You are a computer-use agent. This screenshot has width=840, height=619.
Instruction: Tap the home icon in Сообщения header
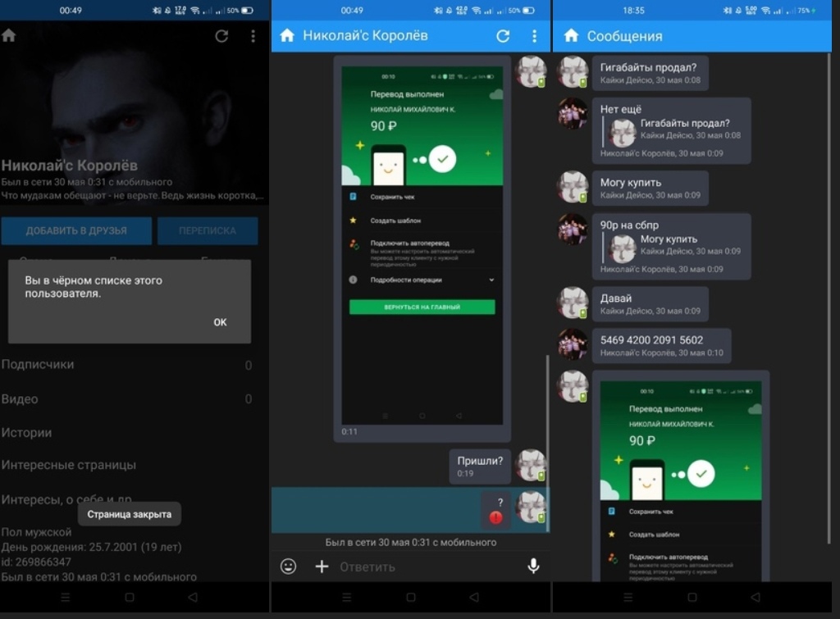click(x=571, y=36)
